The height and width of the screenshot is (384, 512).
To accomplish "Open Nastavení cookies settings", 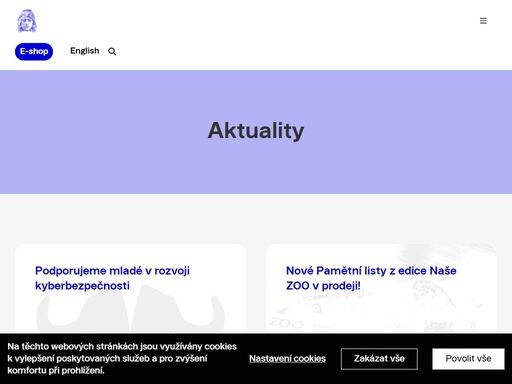I will pos(287,359).
